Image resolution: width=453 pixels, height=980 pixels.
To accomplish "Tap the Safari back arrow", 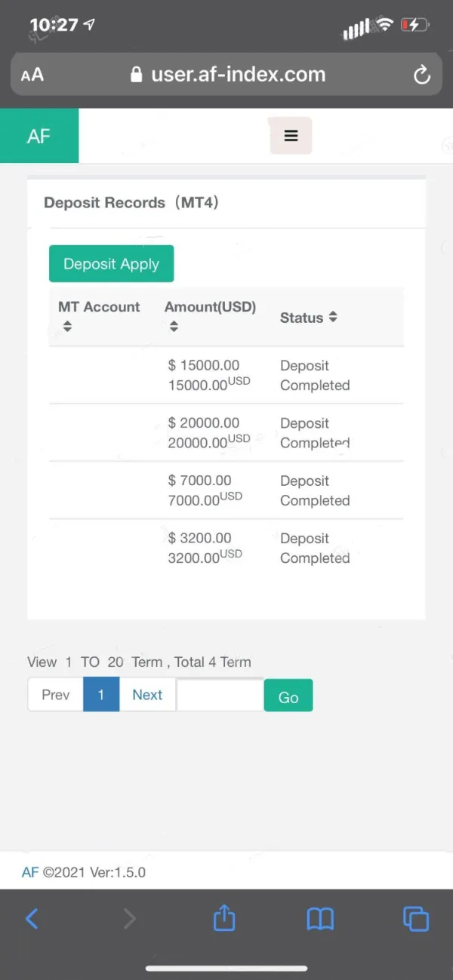I will click(32, 918).
